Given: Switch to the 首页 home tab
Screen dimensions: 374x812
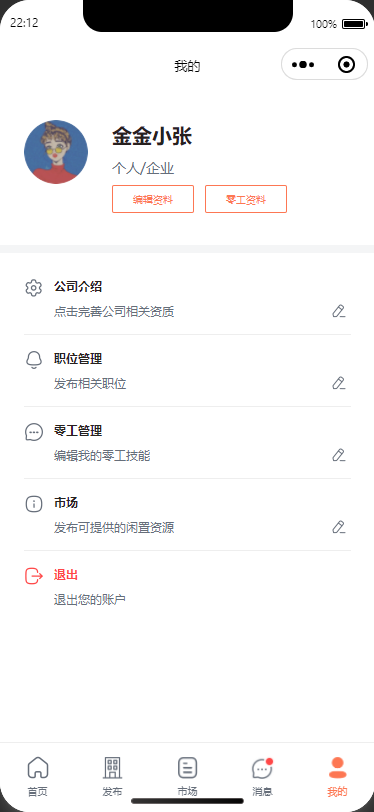Looking at the screenshot, I should coord(37,776).
